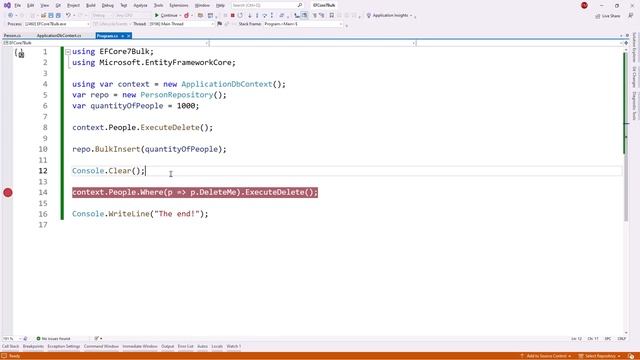This screenshot has height=360, width=640.
Task: Collapse the using block on line 1
Action: pyautogui.click(x=68, y=52)
